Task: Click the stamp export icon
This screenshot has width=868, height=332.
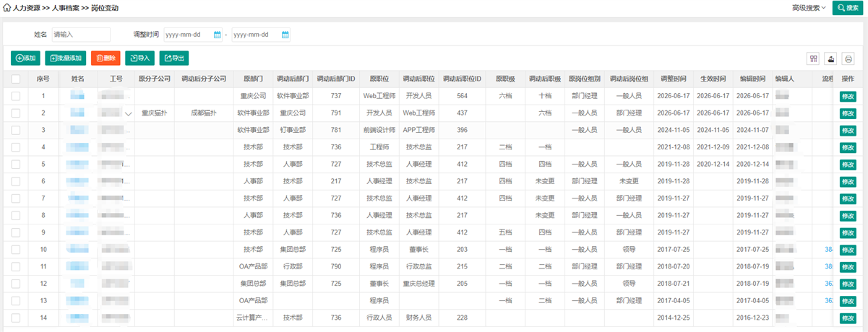Action: pyautogui.click(x=831, y=58)
